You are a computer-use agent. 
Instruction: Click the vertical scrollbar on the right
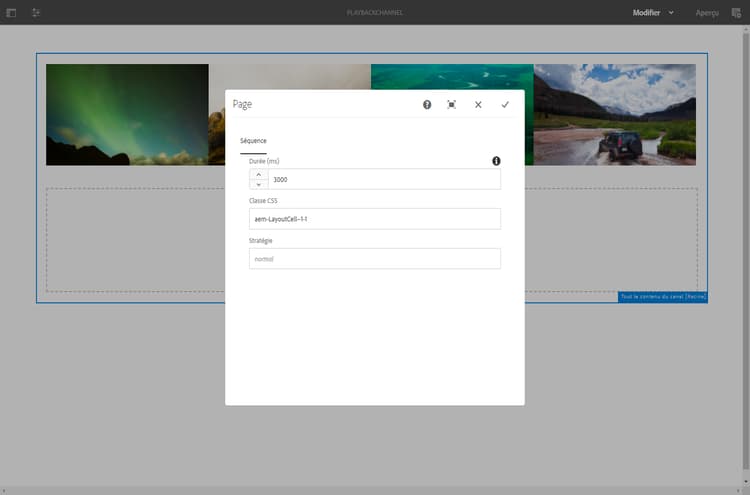746,249
